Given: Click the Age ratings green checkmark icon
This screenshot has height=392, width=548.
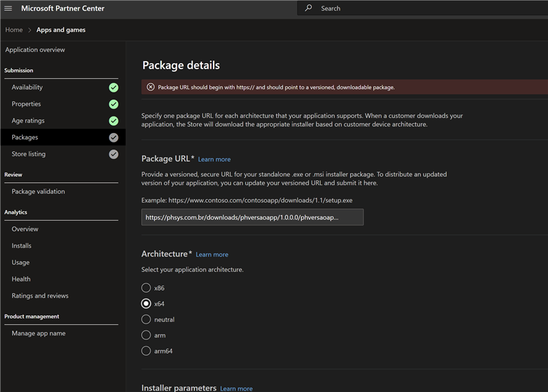Looking at the screenshot, I should coord(114,121).
